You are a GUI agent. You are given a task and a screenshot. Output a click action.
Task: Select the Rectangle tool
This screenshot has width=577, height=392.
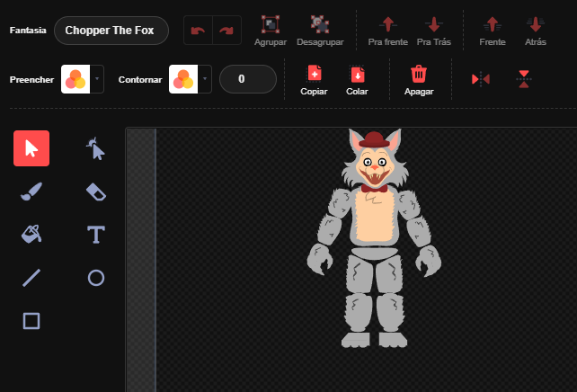[x=31, y=321]
